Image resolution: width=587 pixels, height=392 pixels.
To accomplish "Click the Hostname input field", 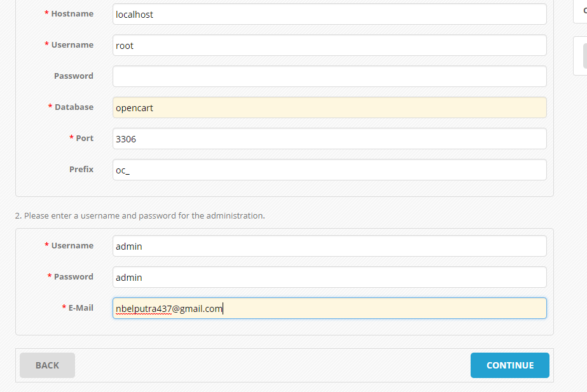I will coord(329,14).
